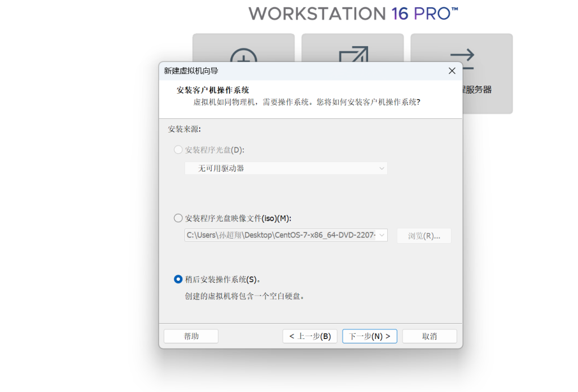This screenshot has height=392, width=578.
Task: Close the 新建虚拟机向导 dialog with X
Action: tap(452, 71)
